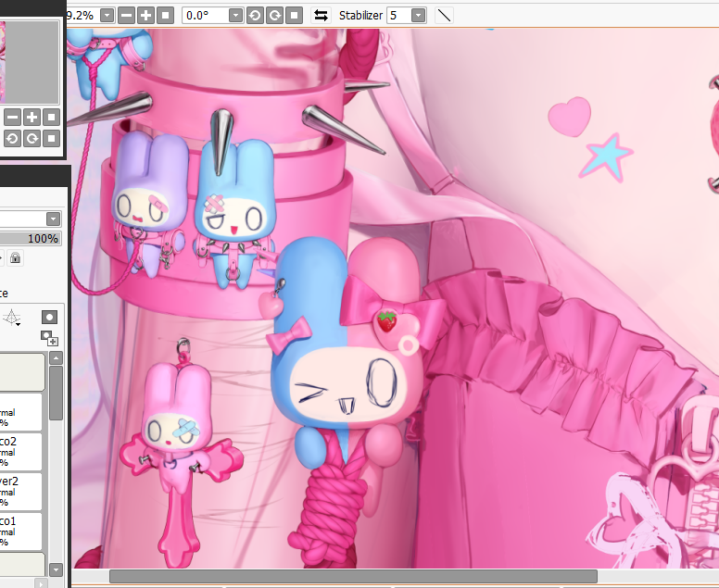Image resolution: width=719 pixels, height=588 pixels.
Task: Click the layer list scroll up arrow
Action: pos(56,358)
